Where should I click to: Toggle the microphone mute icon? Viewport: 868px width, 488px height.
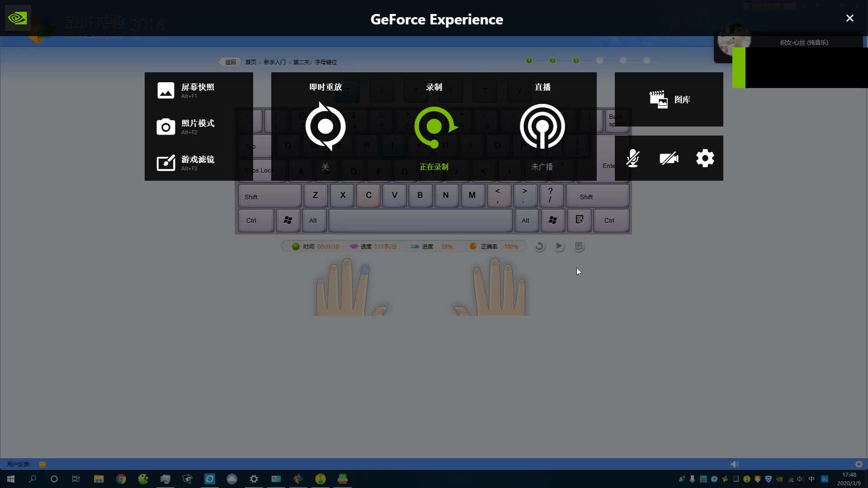(x=633, y=158)
